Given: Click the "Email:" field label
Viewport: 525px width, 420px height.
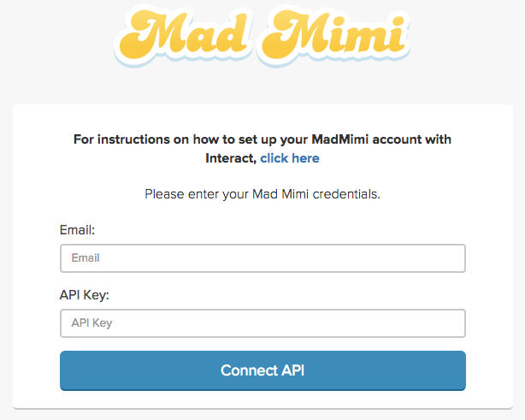Looking at the screenshot, I should click(76, 230).
